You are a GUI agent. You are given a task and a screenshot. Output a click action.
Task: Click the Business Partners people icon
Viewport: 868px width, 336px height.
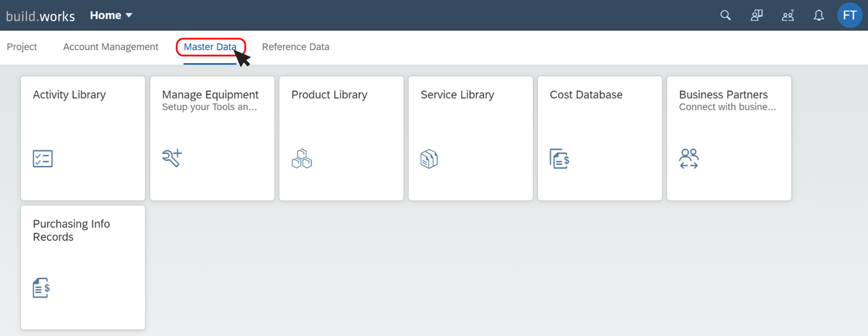tap(688, 158)
